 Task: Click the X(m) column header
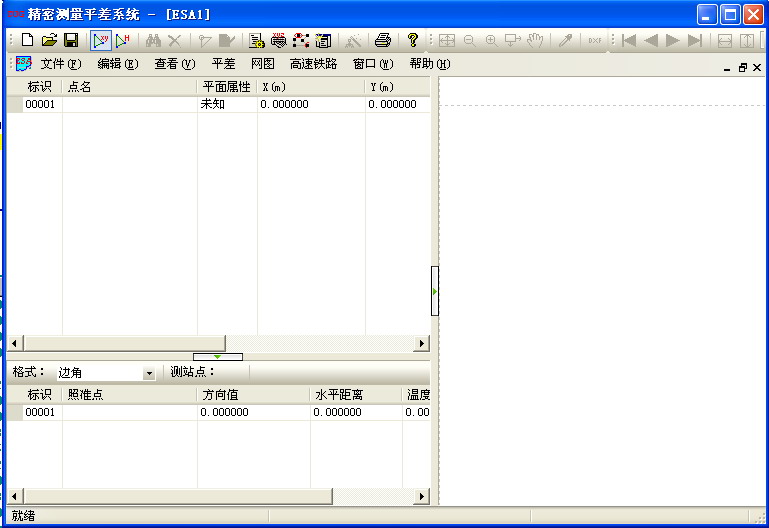click(x=311, y=87)
